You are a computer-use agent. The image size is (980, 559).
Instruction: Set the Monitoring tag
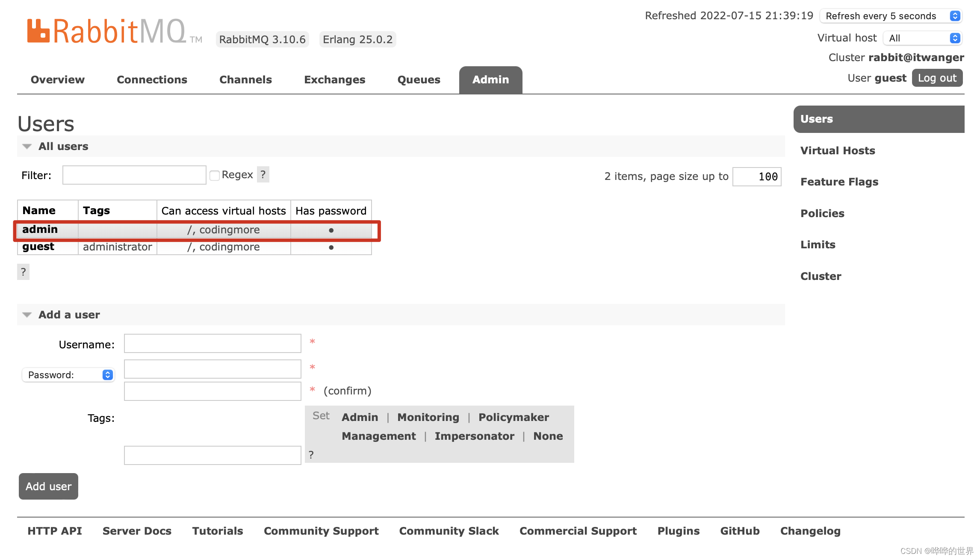tap(428, 417)
